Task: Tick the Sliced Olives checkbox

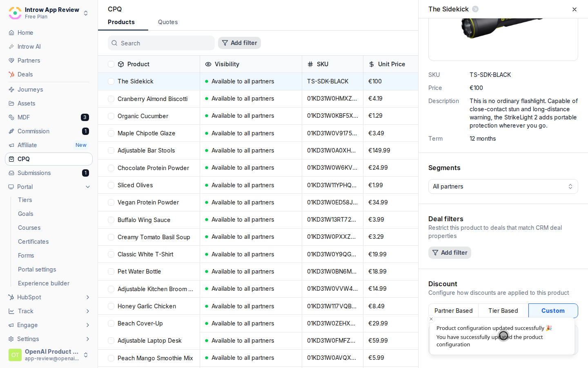Action: coord(111,185)
